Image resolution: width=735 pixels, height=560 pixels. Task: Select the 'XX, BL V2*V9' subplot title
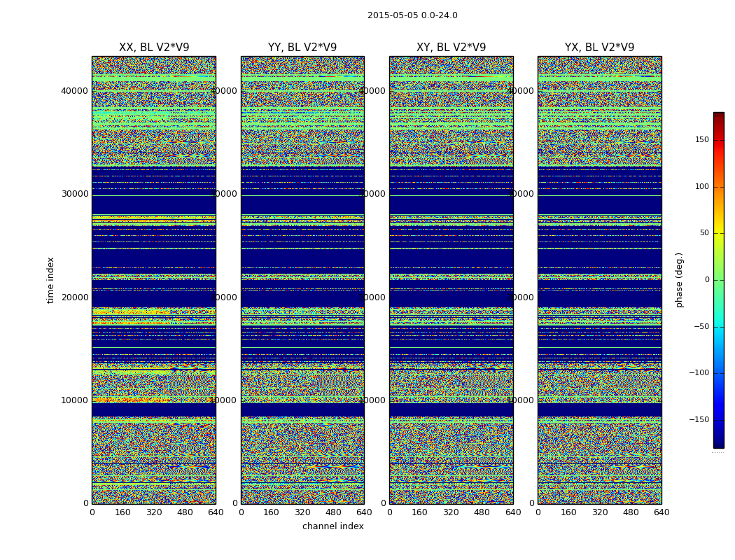154,48
